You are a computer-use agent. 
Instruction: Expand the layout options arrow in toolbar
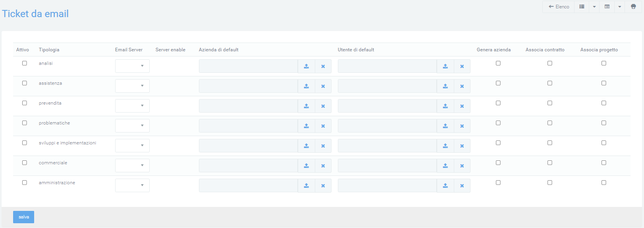pyautogui.click(x=620, y=7)
